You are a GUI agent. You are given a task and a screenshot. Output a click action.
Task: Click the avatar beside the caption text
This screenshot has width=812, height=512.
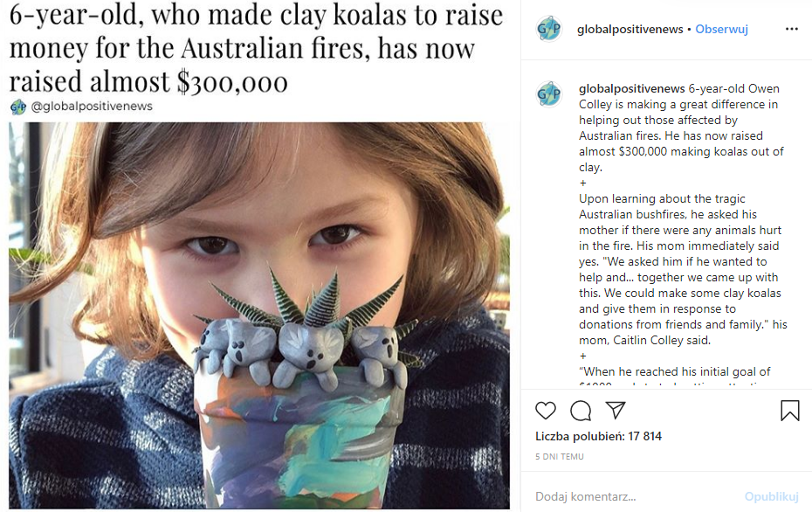pyautogui.click(x=549, y=93)
